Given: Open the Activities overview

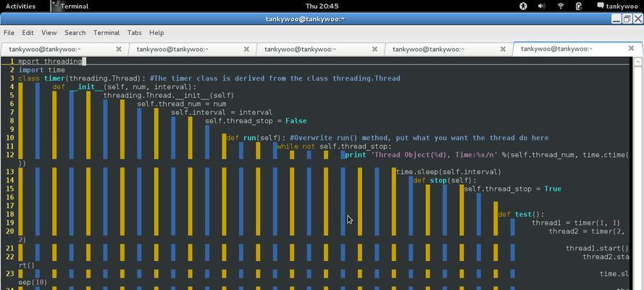Looking at the screenshot, I should 20,6.
